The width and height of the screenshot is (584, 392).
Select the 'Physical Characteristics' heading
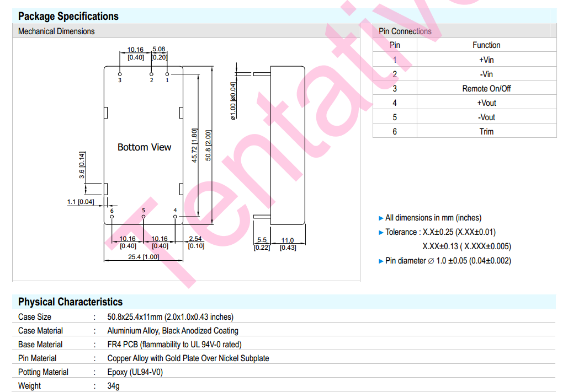[70, 302]
